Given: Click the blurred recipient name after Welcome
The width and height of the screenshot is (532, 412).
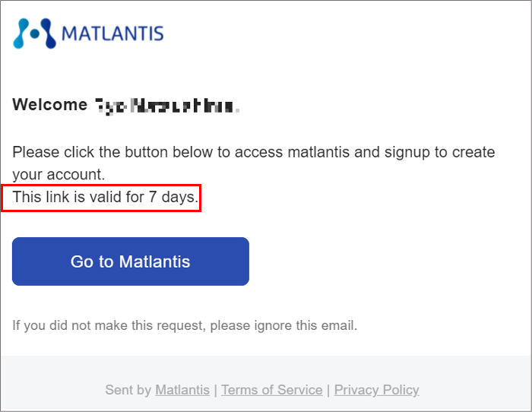Looking at the screenshot, I should pyautogui.click(x=167, y=106).
